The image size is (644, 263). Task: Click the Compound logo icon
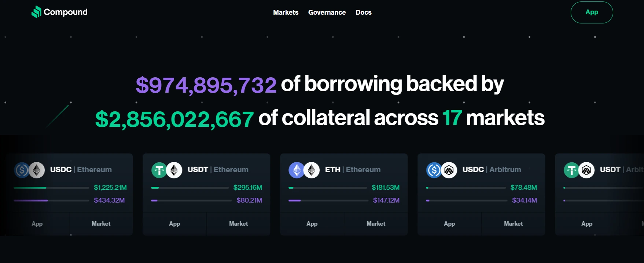click(x=36, y=12)
